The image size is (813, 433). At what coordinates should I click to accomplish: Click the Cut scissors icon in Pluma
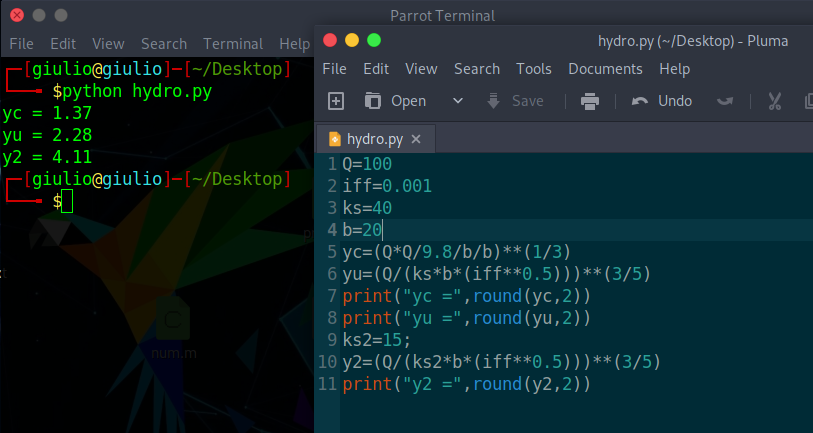point(775,101)
